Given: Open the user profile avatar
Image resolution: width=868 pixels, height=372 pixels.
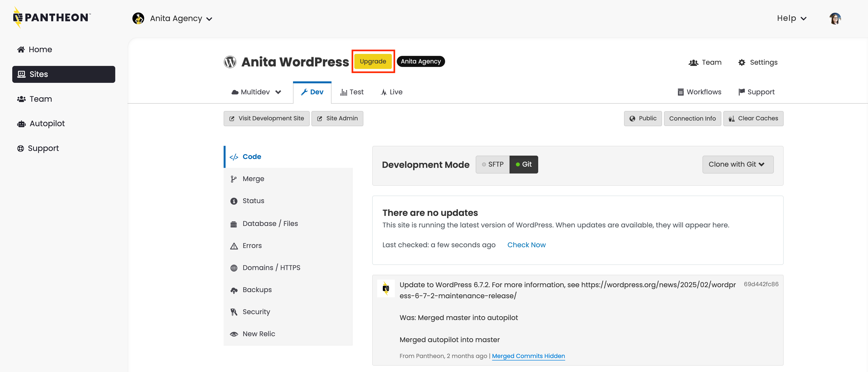Looking at the screenshot, I should [x=835, y=19].
